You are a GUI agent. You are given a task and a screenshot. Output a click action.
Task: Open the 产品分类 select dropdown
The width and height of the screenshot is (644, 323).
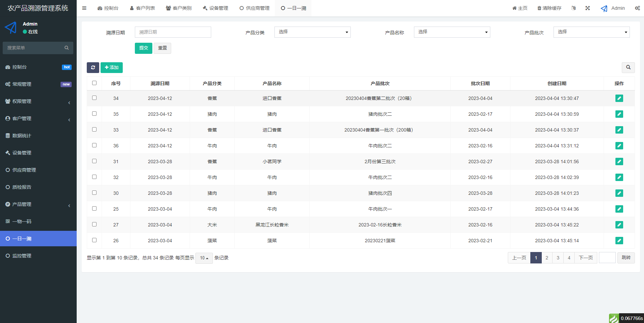(312, 32)
